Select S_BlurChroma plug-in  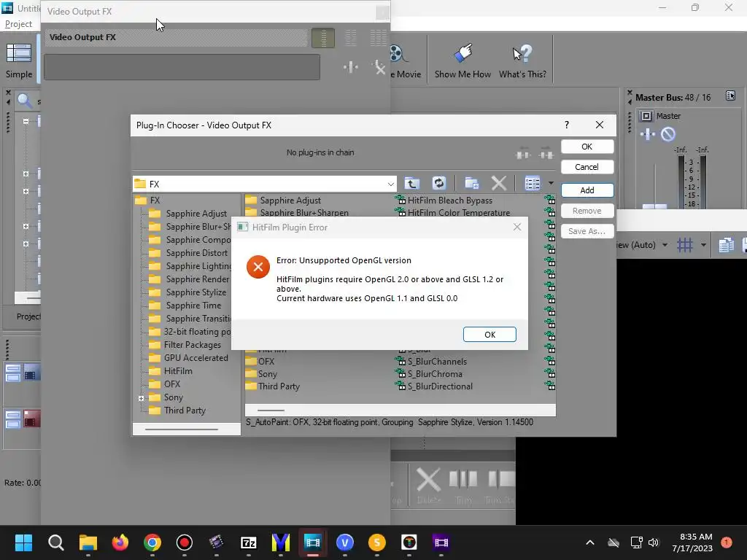(x=435, y=374)
